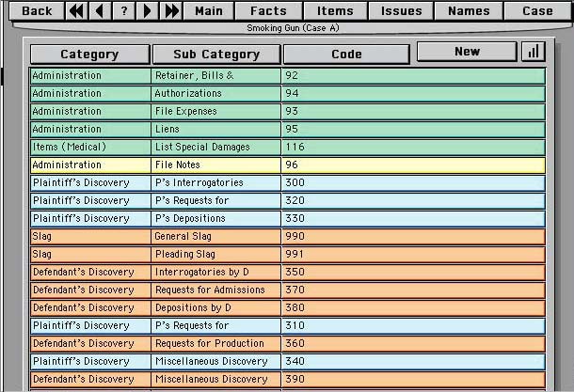574x392 pixels.
Task: Jump to last record with double-right arrow
Action: 171,11
